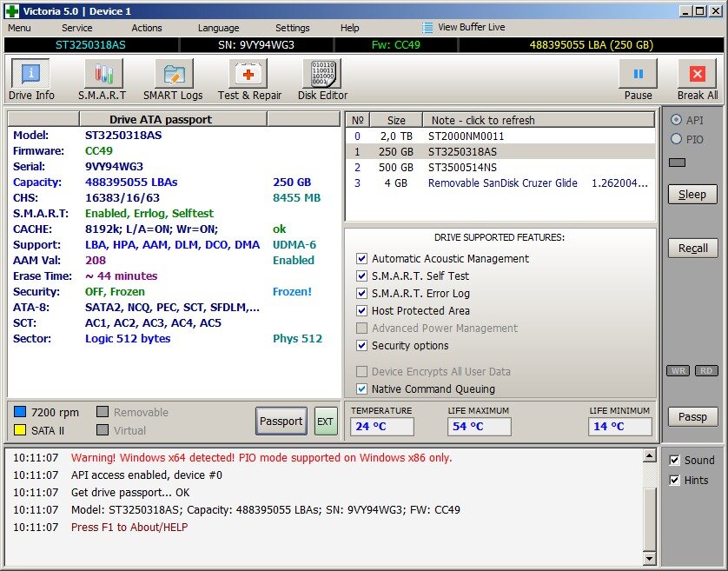This screenshot has width=728, height=571.
Task: Click the blue 7200 rpm indicator square
Action: pos(20,412)
